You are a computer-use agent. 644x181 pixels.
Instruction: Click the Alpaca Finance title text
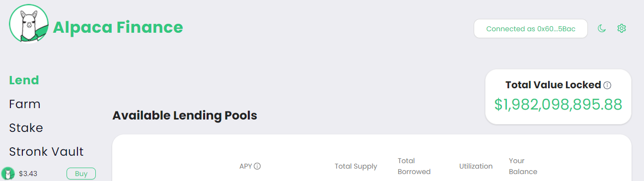(x=118, y=27)
